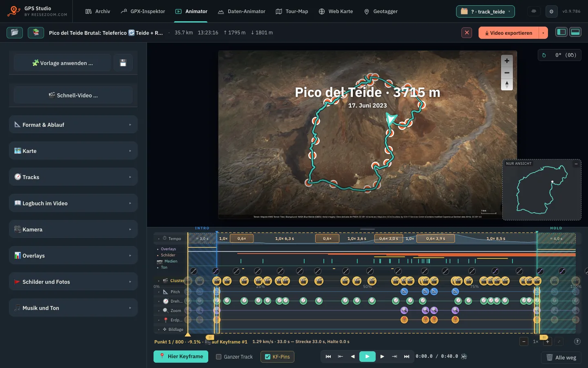Click the rotation reset icon next to 0°
The image size is (588, 368).
click(x=544, y=55)
